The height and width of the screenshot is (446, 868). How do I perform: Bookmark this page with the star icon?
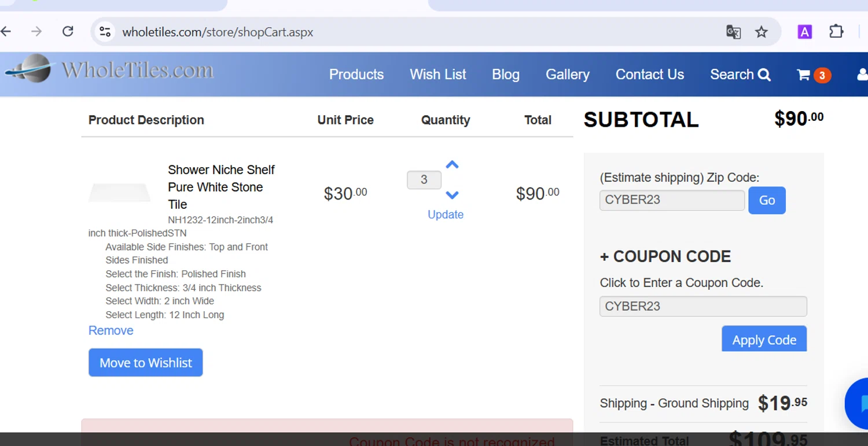tap(762, 32)
